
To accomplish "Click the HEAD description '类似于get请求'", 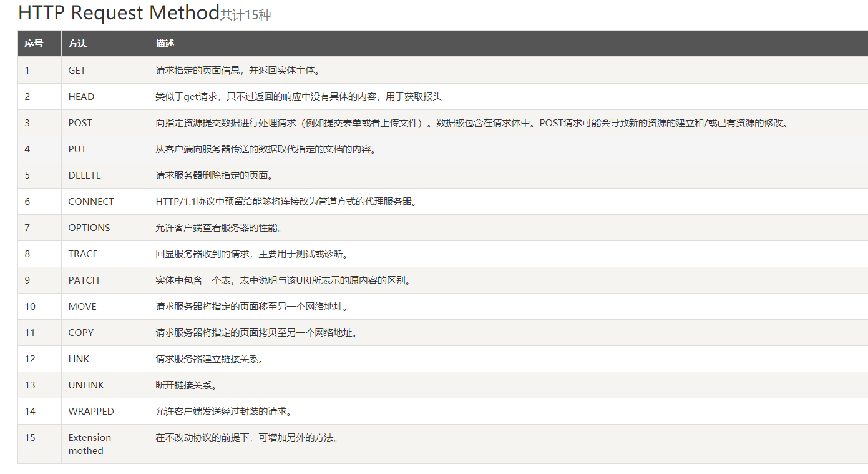I will [x=186, y=97].
